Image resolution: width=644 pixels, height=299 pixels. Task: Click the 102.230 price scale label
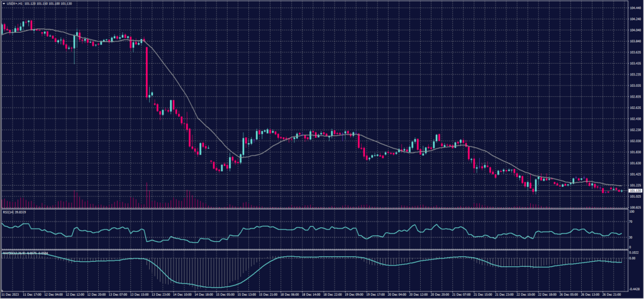pyautogui.click(x=635, y=130)
